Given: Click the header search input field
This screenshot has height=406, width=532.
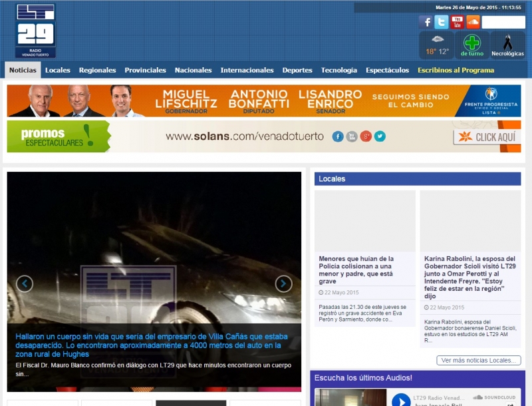Looking at the screenshot, I should point(503,23).
